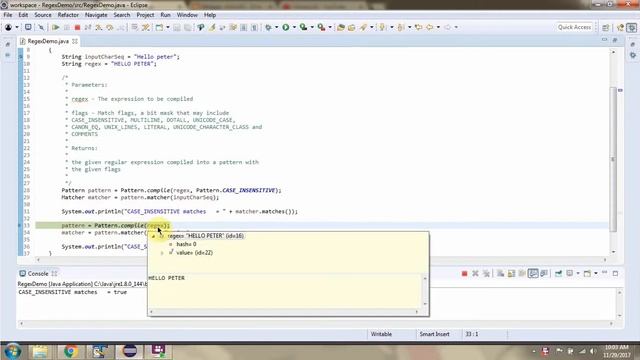The height and width of the screenshot is (360, 640).
Task: Click the Quick Access search field
Action: pos(574,27)
